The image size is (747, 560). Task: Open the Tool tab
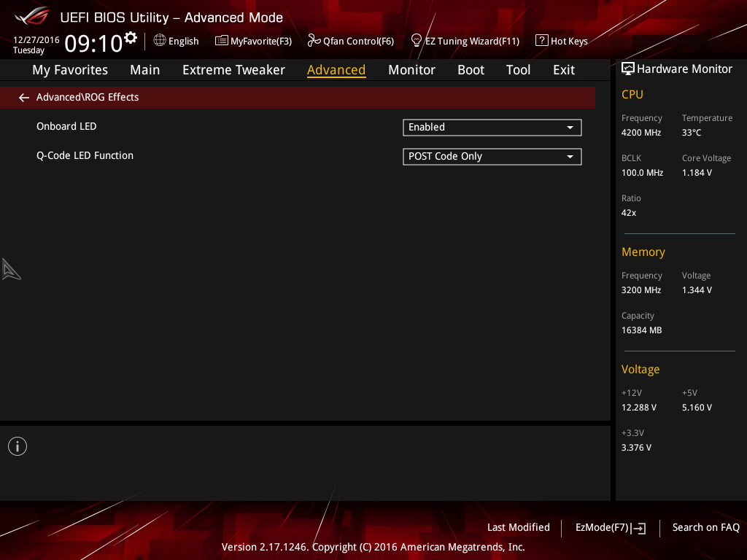coord(518,70)
